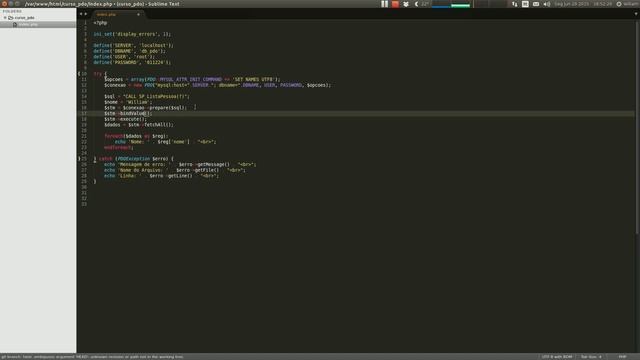Viewport: 640px width, 360px height.
Task: Click the $dados fetchAll() line
Action: pos(139,125)
